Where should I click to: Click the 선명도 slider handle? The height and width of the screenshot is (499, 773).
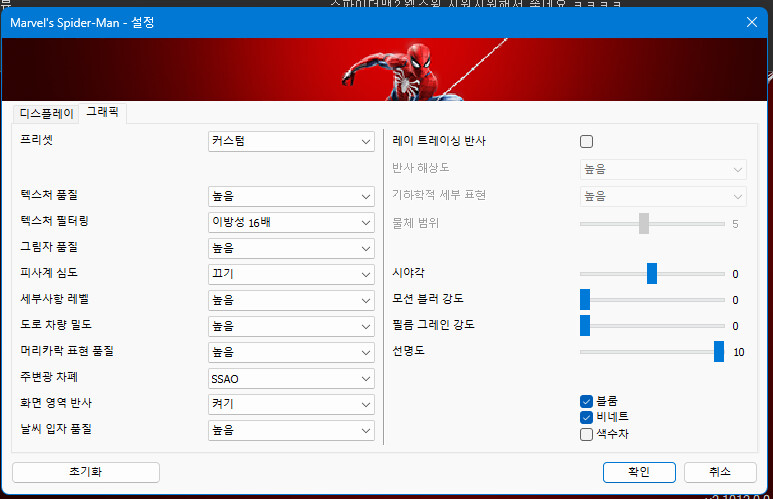click(719, 352)
